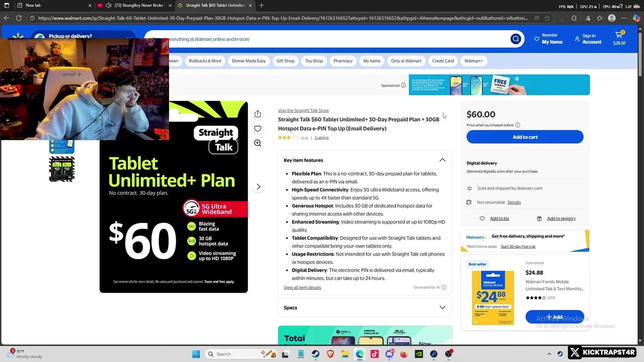Open Only at Walmart category
The width and height of the screenshot is (644, 362).
(x=406, y=61)
